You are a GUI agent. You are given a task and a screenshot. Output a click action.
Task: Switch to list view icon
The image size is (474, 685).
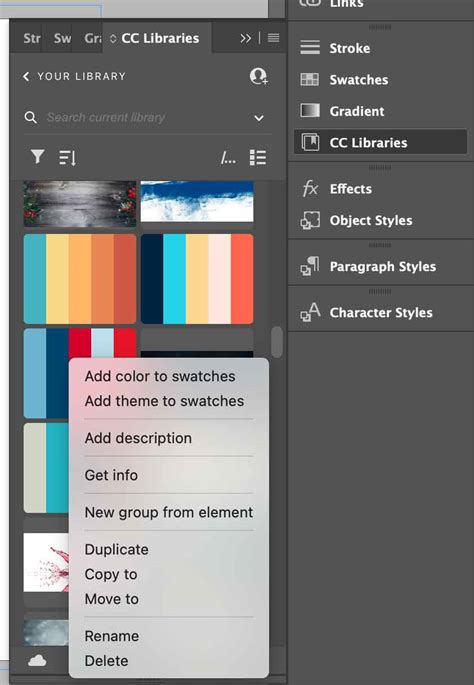point(258,157)
